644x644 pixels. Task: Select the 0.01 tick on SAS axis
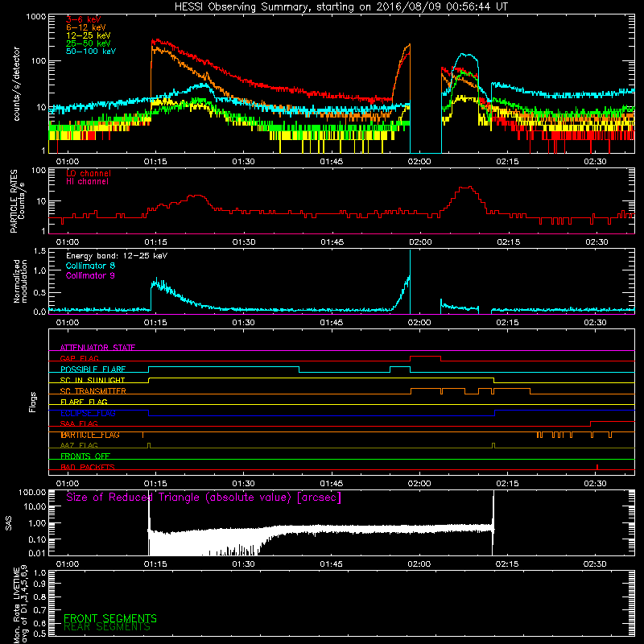point(37,553)
